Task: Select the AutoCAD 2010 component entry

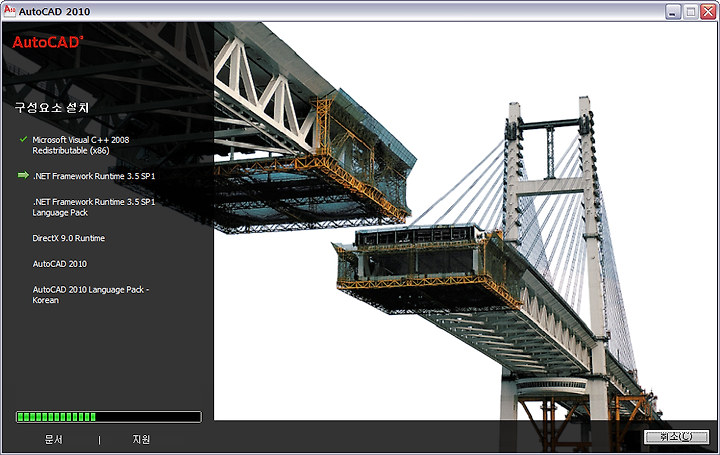Action: (x=60, y=264)
